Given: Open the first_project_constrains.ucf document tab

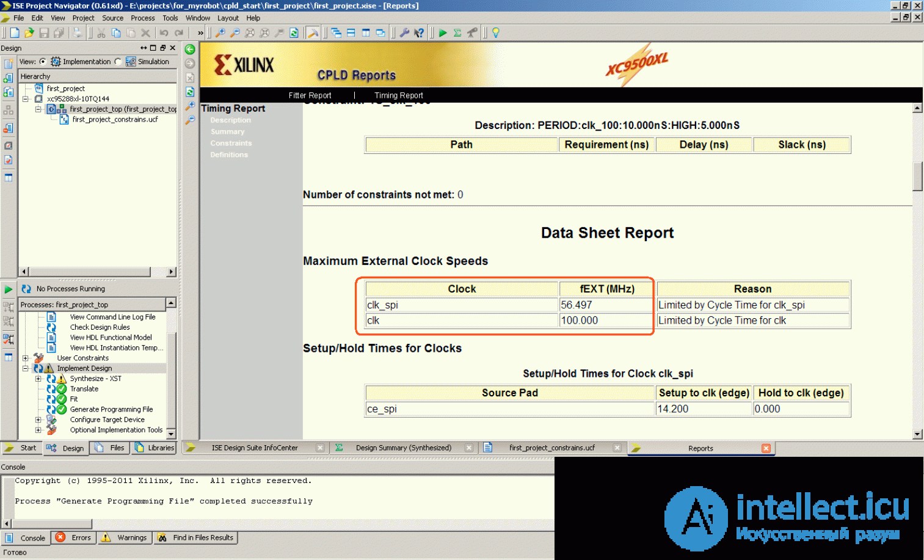Looking at the screenshot, I should point(552,448).
